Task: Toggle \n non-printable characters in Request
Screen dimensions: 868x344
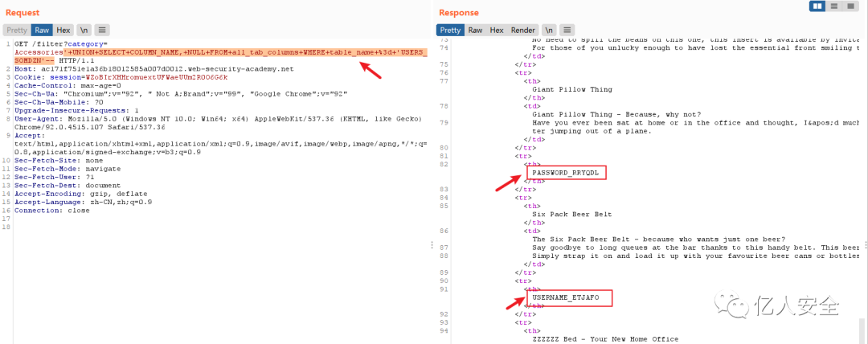Action: click(84, 30)
